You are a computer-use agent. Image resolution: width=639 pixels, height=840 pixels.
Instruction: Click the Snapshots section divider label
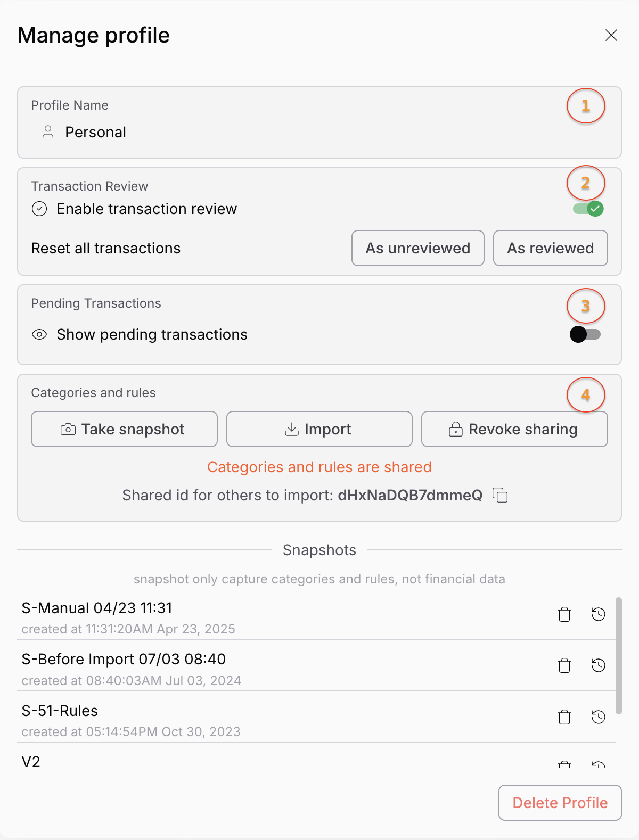[x=319, y=550]
